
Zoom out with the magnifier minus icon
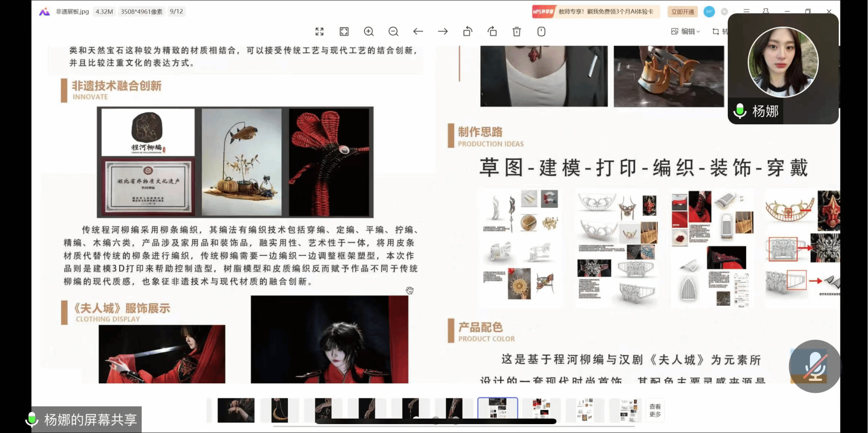[393, 31]
